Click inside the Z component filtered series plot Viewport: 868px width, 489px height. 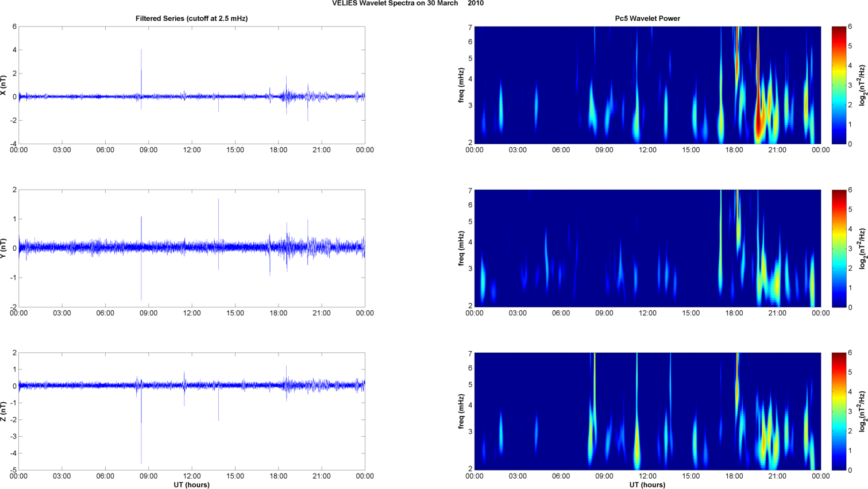point(191,411)
